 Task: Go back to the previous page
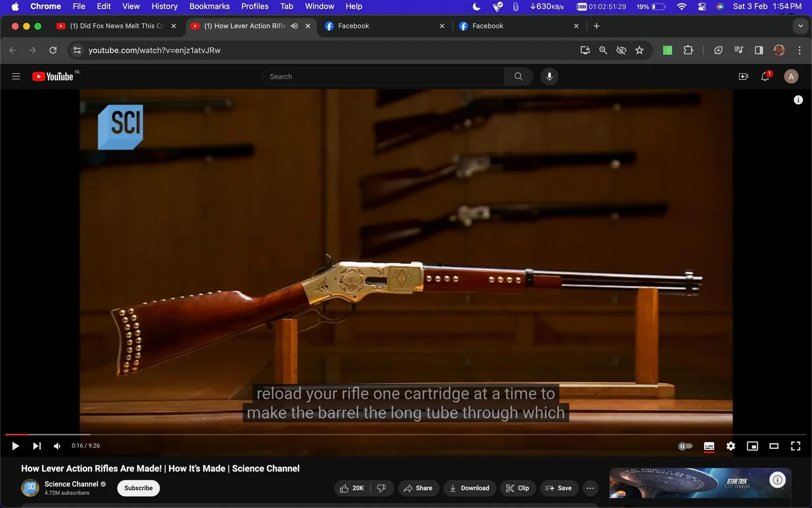(13, 50)
